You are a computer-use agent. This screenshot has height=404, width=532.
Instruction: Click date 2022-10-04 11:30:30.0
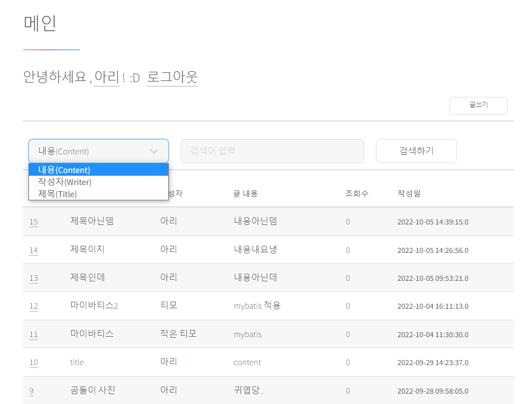coord(433,335)
